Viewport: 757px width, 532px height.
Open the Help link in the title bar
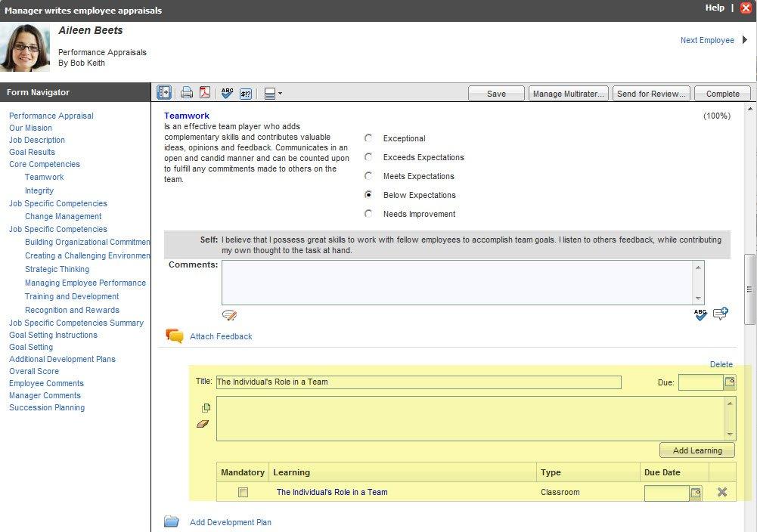[715, 8]
